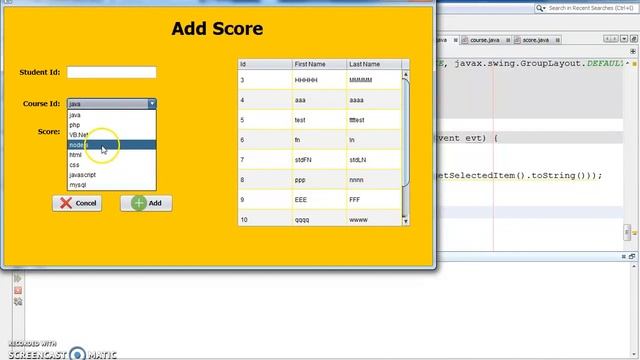Click the stop icon in output panel
The width and height of the screenshot is (640, 360).
point(18,291)
